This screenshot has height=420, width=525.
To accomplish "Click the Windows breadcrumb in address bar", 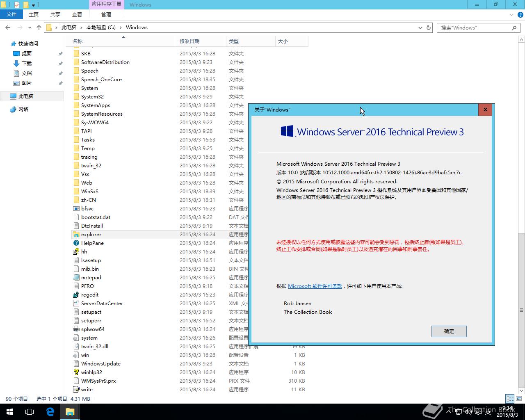I will click(x=137, y=27).
